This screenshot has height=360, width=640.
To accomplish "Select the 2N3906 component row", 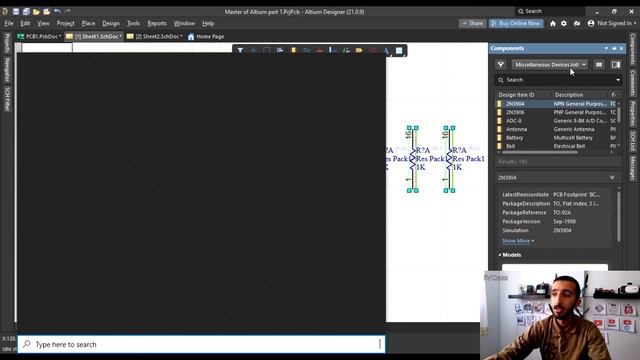I will (x=557, y=112).
